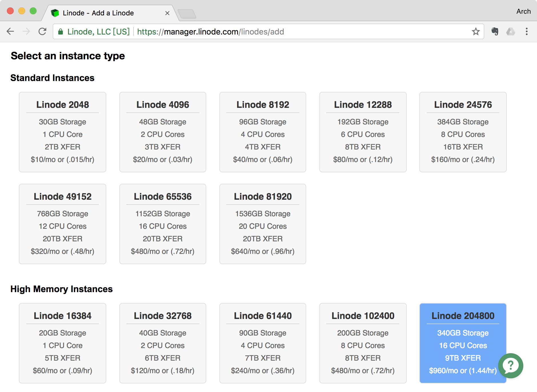Click the '6 CPU Cores' text
This screenshot has height=392, width=537.
[x=363, y=134]
